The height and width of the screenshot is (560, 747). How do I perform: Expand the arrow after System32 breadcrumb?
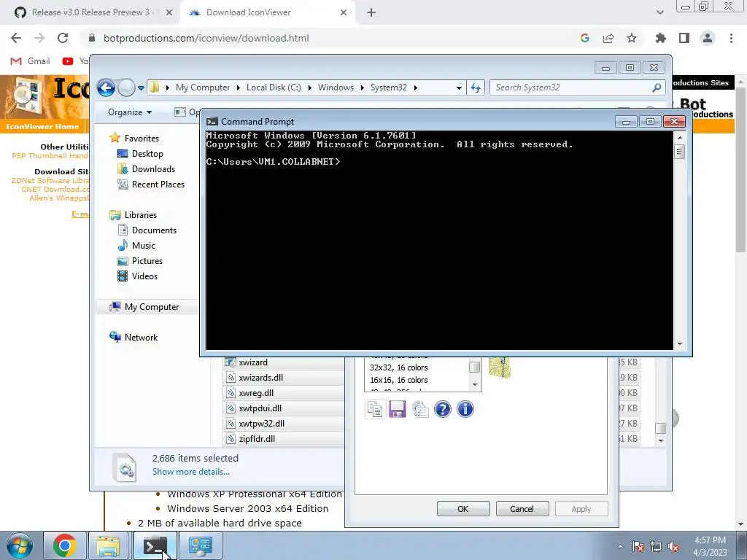tap(416, 87)
